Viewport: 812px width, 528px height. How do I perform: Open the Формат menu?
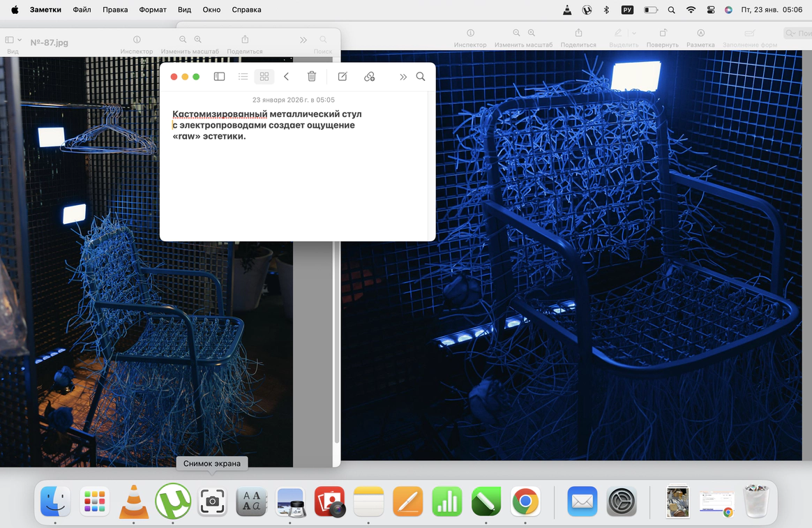(153, 10)
